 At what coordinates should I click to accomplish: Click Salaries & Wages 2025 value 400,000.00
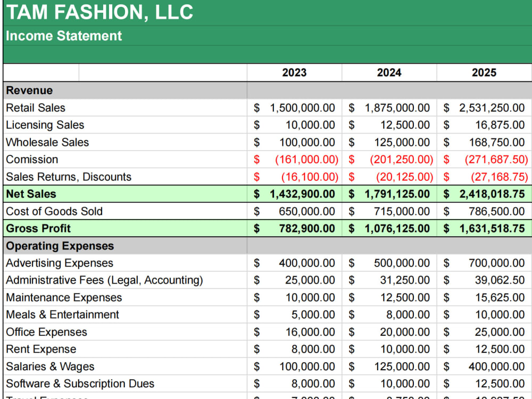point(497,367)
